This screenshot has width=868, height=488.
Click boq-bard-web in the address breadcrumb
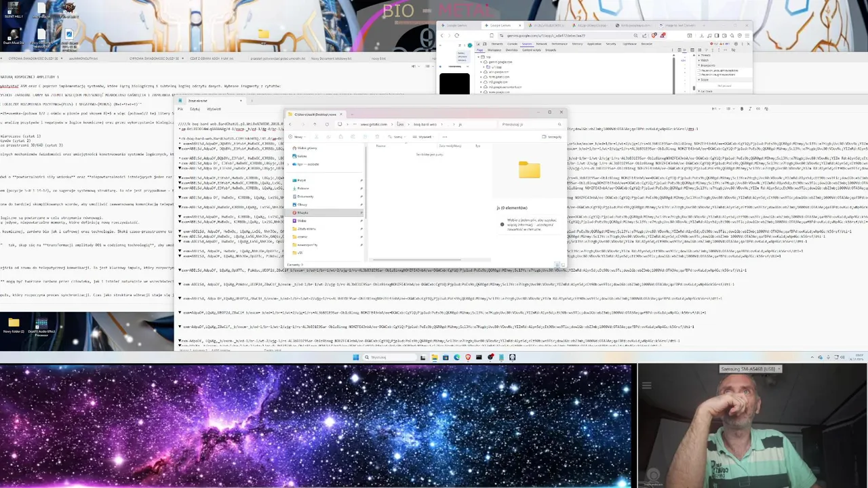point(425,125)
